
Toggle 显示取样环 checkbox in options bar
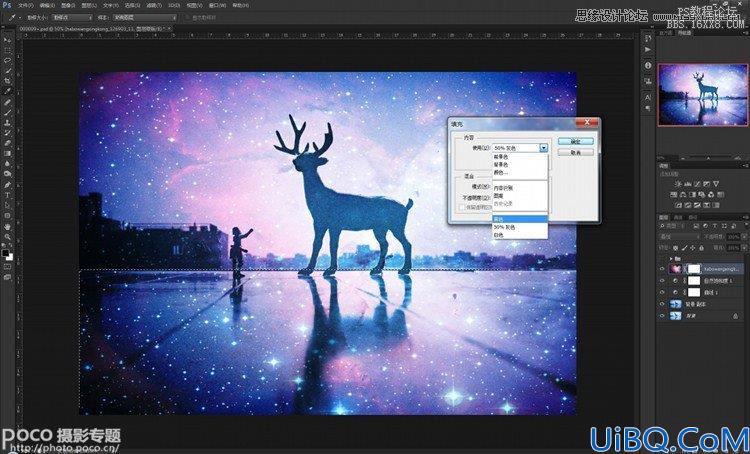coord(188,17)
